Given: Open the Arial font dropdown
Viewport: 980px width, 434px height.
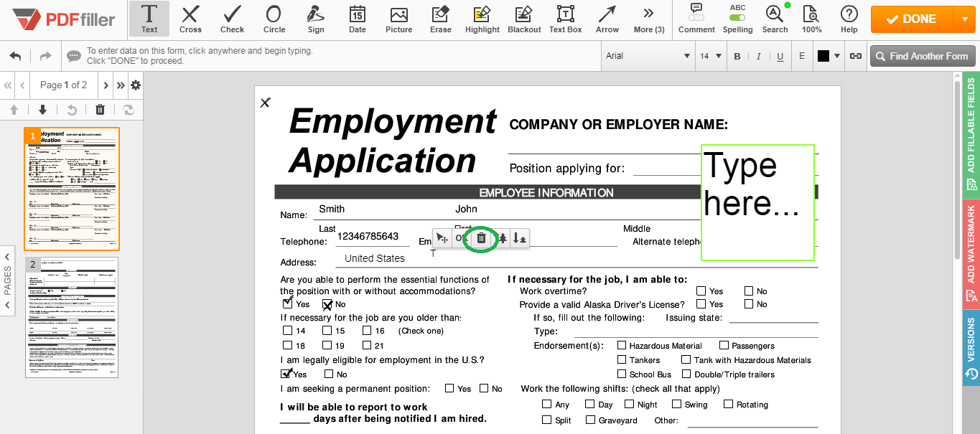Looking at the screenshot, I should [648, 56].
